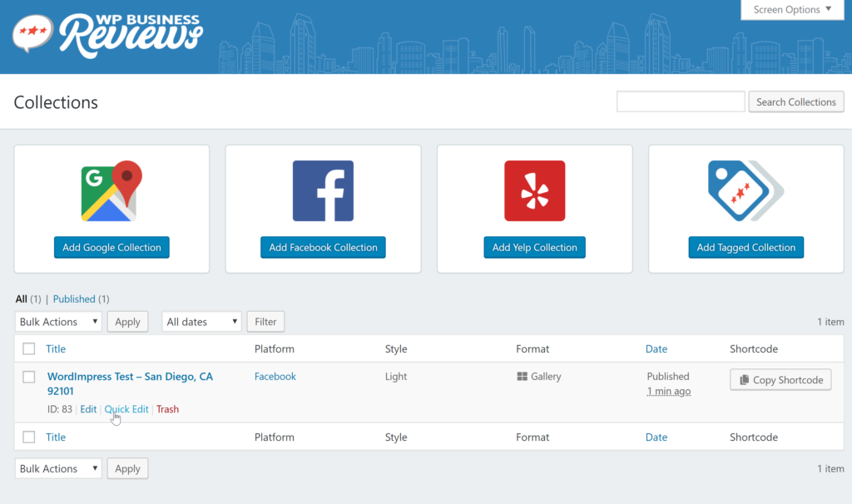Click the Facebook logo icon
852x504 pixels.
tap(324, 190)
